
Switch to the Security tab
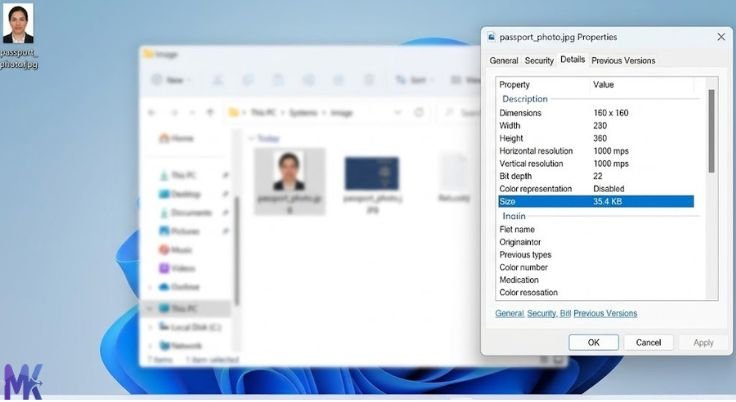click(x=539, y=61)
